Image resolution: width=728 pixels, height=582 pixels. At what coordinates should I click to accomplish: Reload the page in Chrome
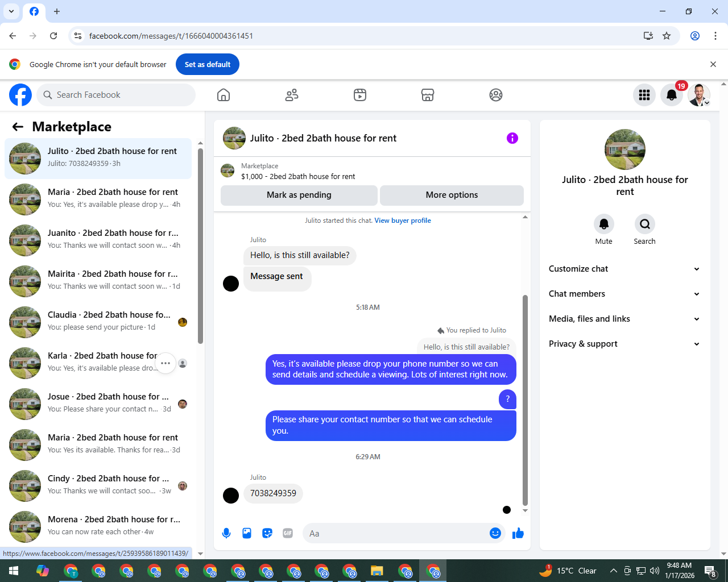click(x=53, y=36)
